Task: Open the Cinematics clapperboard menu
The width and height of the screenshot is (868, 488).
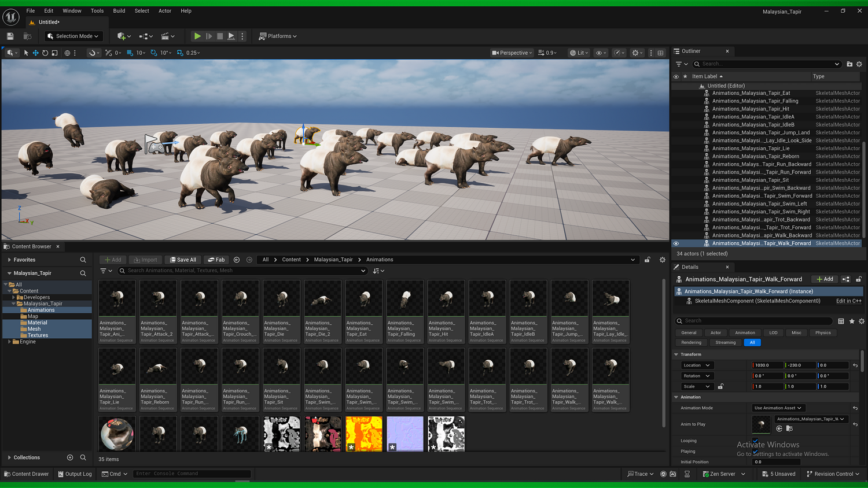Action: coord(168,36)
